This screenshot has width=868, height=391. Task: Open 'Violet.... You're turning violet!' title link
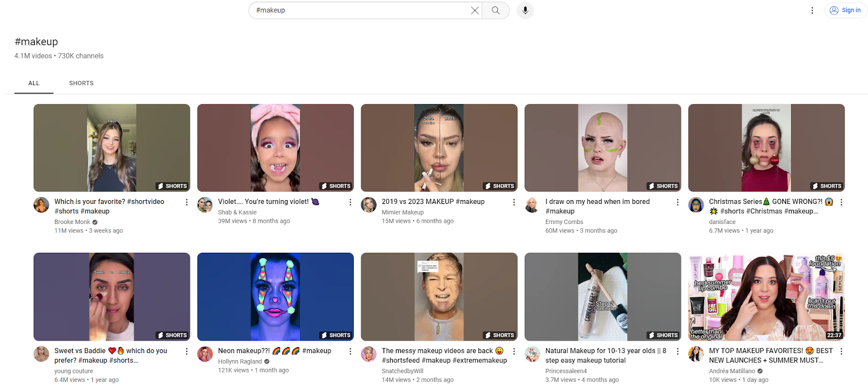[x=269, y=202]
